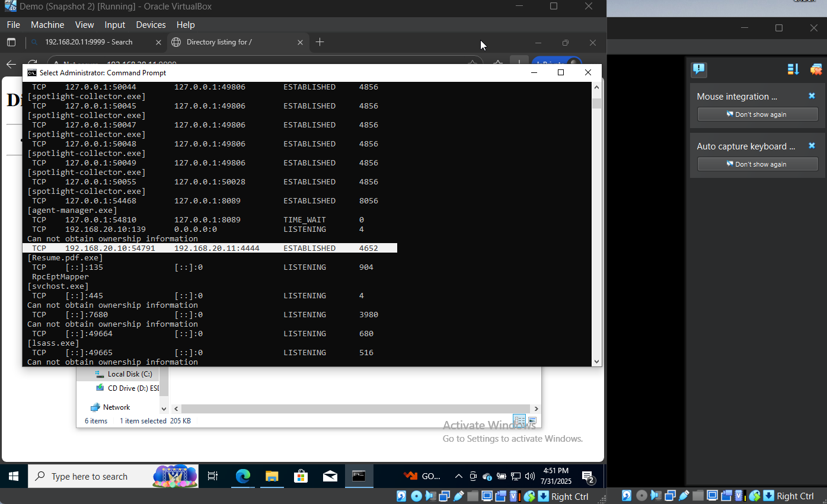Click the hard disk status icon in VirtualBox status bar

click(x=401, y=496)
